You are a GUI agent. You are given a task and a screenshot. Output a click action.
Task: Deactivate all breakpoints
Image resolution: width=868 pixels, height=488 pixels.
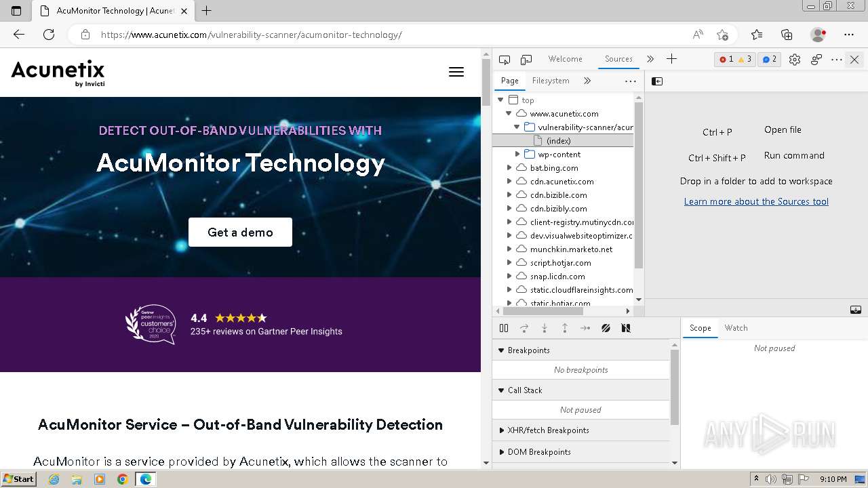coord(606,328)
